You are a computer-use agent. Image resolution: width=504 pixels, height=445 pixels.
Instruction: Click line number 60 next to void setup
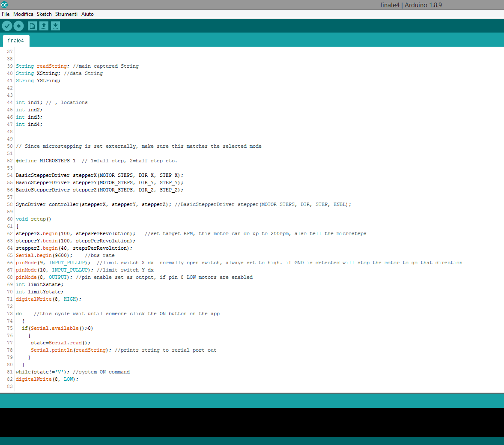pos(9,219)
